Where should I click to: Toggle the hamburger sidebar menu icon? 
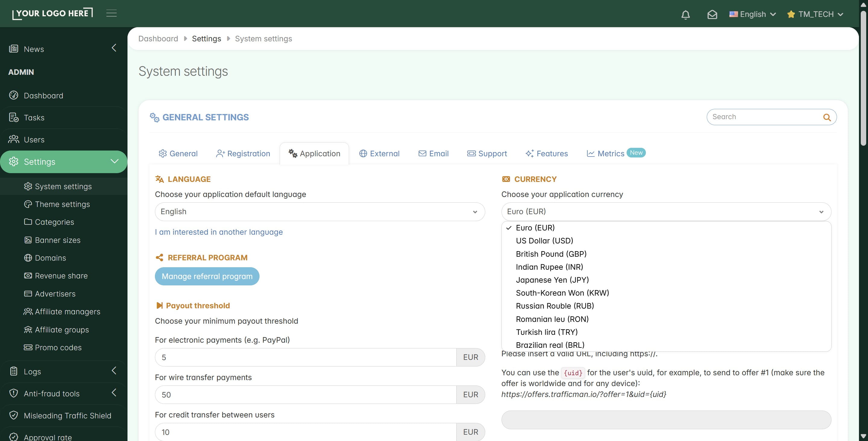112,13
